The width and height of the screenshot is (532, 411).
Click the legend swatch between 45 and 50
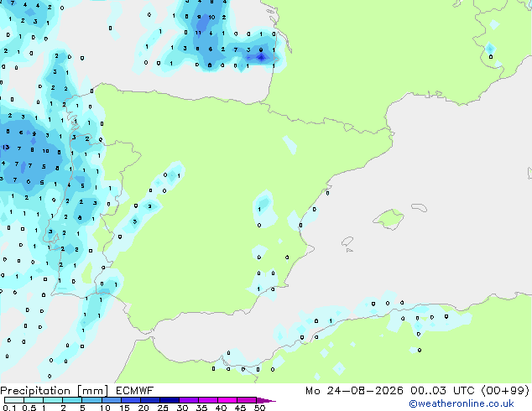247,400
